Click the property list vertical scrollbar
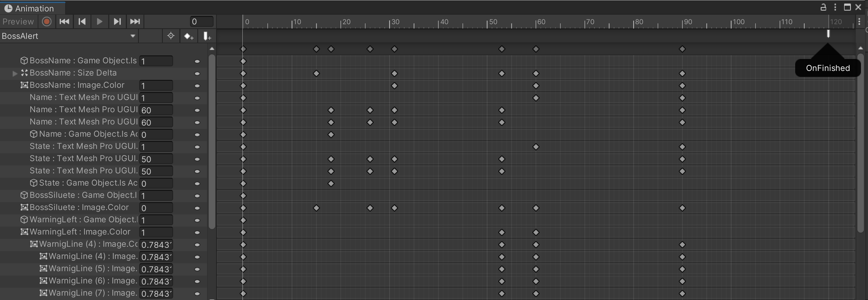 [212, 142]
